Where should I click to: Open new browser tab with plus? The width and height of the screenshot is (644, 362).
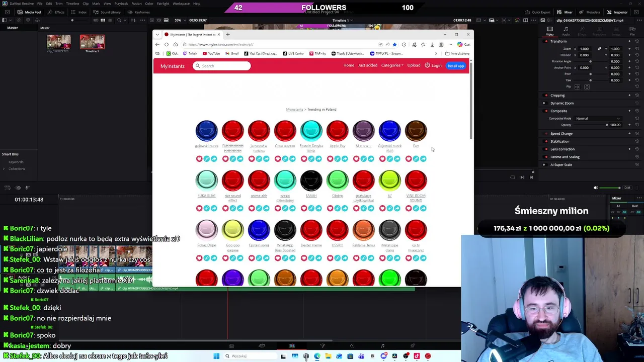tap(227, 35)
